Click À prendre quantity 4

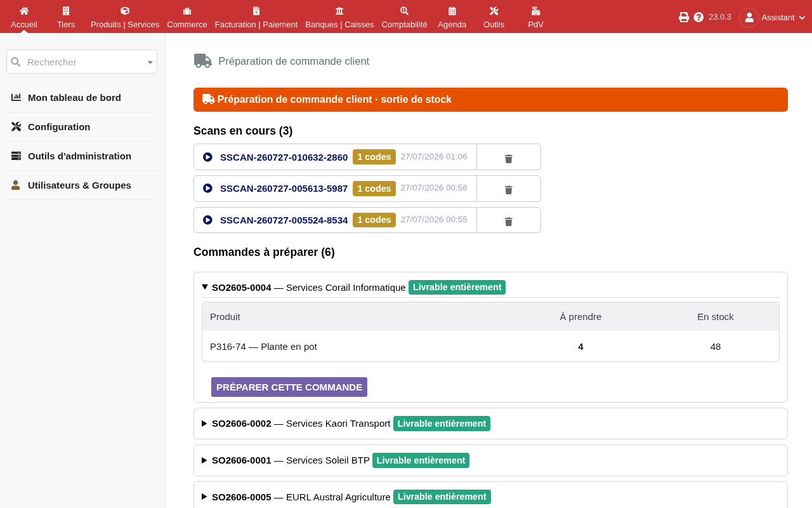(x=580, y=346)
